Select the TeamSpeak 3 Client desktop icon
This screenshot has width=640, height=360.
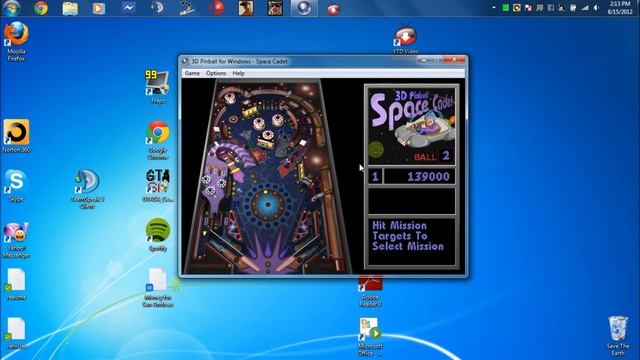[87, 189]
